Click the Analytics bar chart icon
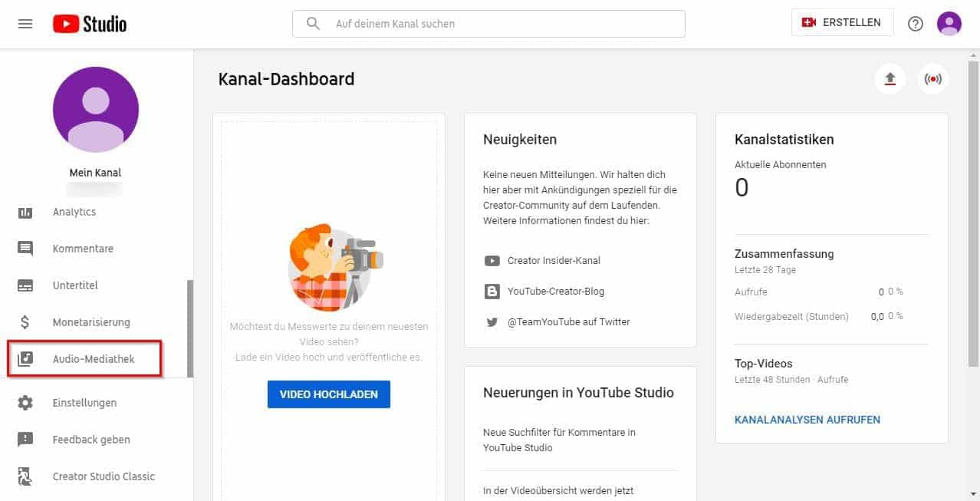Screen dimensions: 980x501 (x=25, y=212)
